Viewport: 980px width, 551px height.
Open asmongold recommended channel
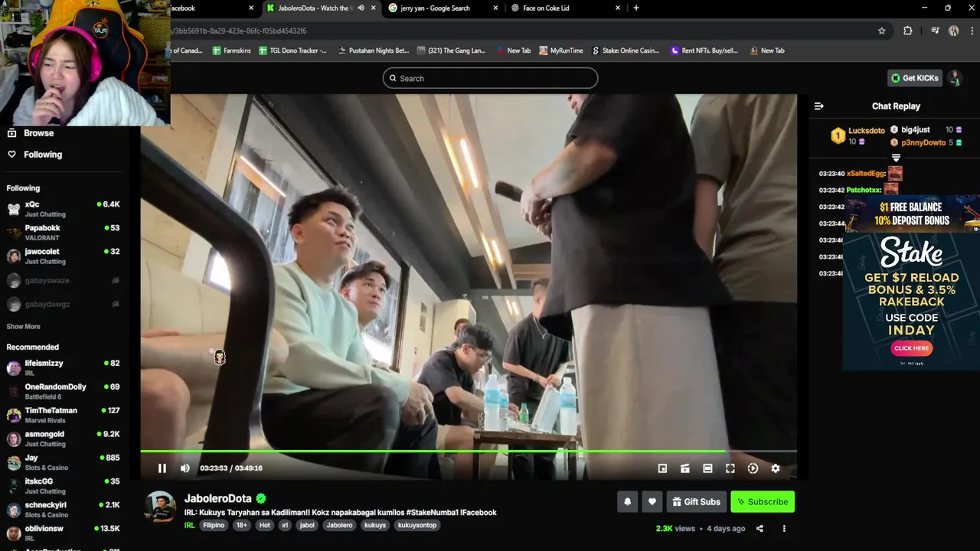pyautogui.click(x=63, y=439)
